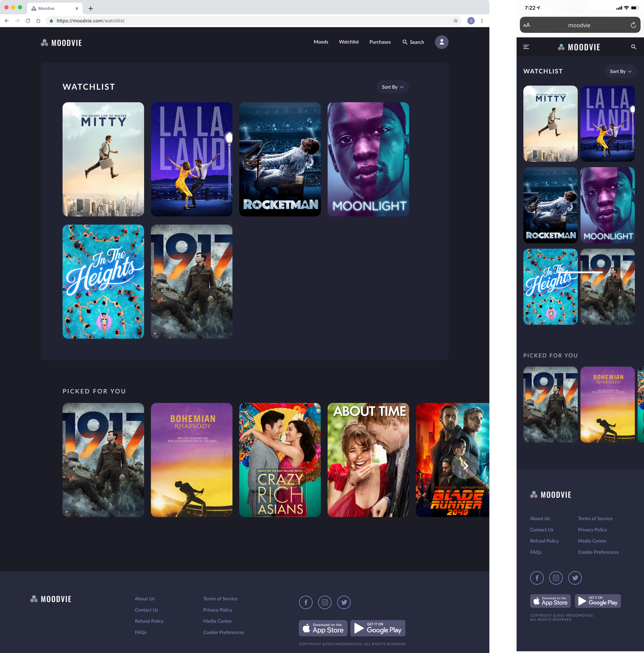Open Mitty poster in desktop watchlist
The image size is (644, 653).
click(103, 159)
